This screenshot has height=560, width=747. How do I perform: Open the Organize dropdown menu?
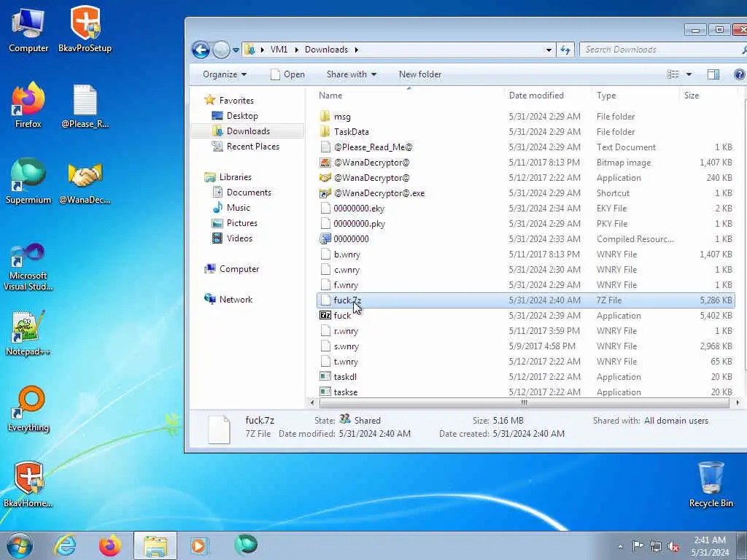(x=225, y=74)
